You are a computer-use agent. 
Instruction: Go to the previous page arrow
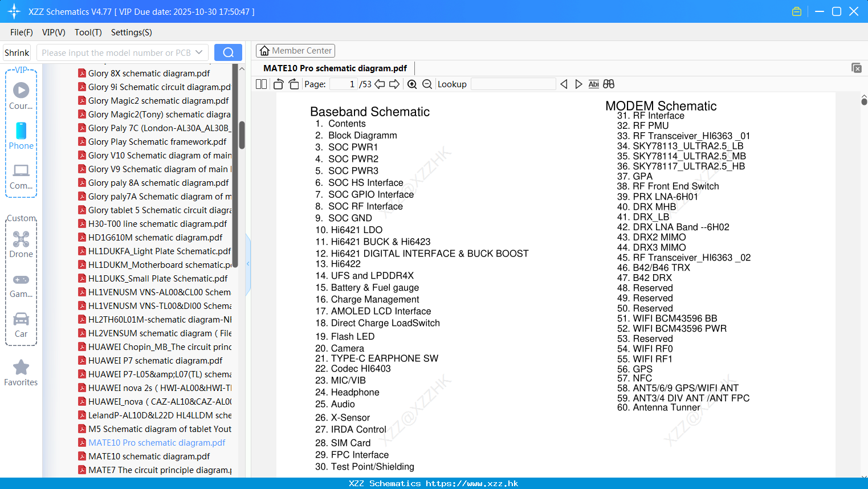pyautogui.click(x=380, y=84)
